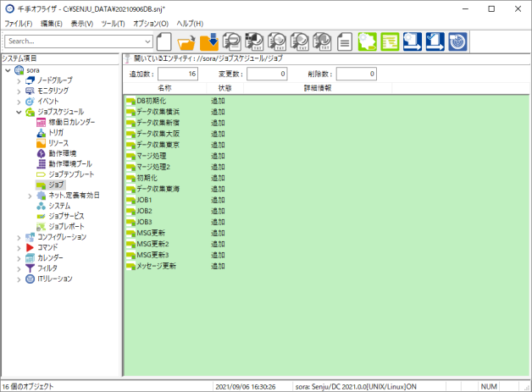Open ジョブテンプレート tree item
The image size is (532, 392).
[x=71, y=174]
